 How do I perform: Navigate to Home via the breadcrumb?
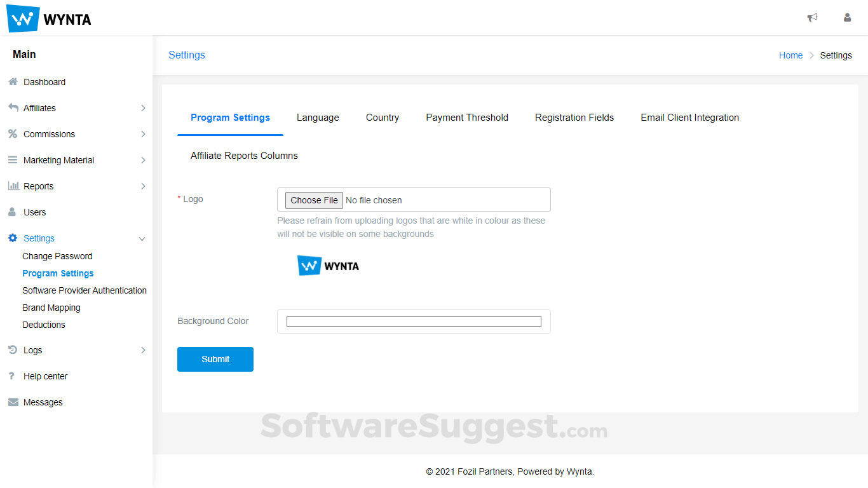790,55
